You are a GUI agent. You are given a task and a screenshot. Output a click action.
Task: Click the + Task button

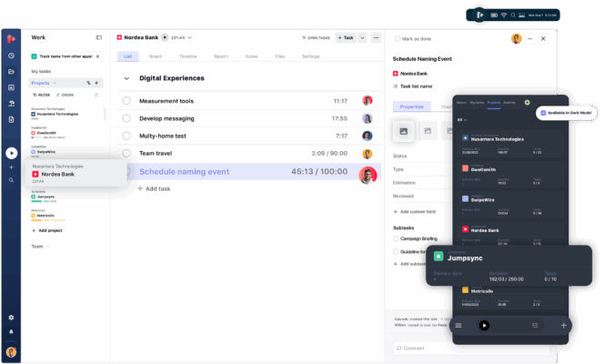346,37
